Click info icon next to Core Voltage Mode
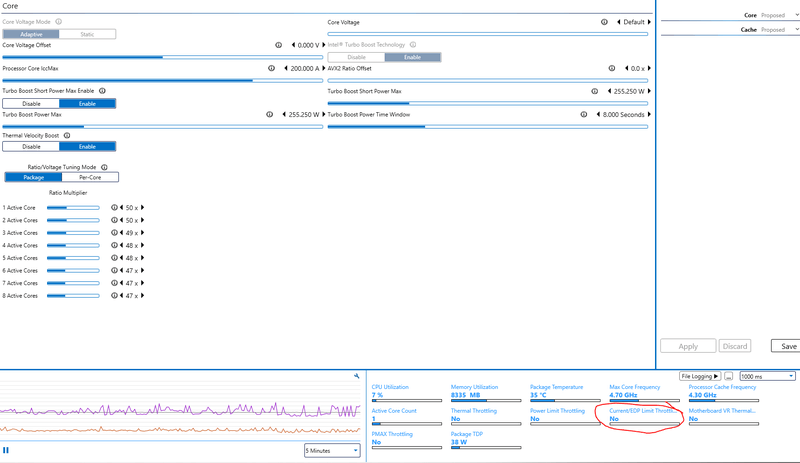The height and width of the screenshot is (463, 800). pyautogui.click(x=59, y=22)
